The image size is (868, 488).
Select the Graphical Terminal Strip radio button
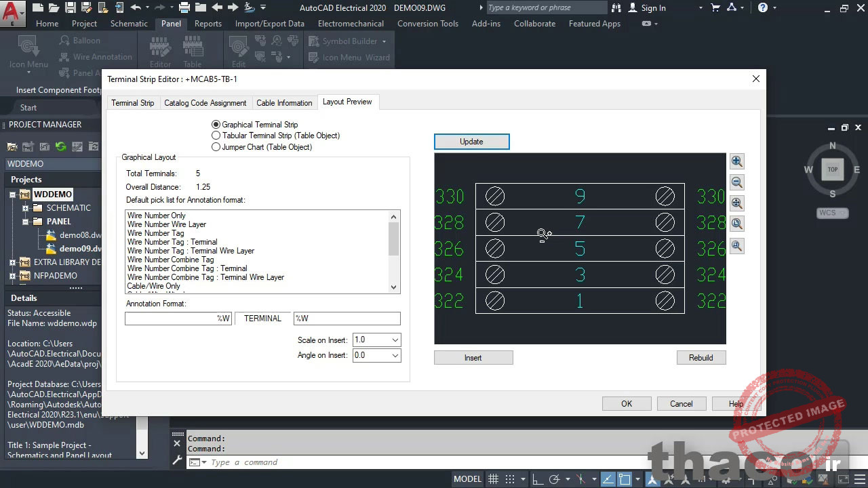(215, 125)
